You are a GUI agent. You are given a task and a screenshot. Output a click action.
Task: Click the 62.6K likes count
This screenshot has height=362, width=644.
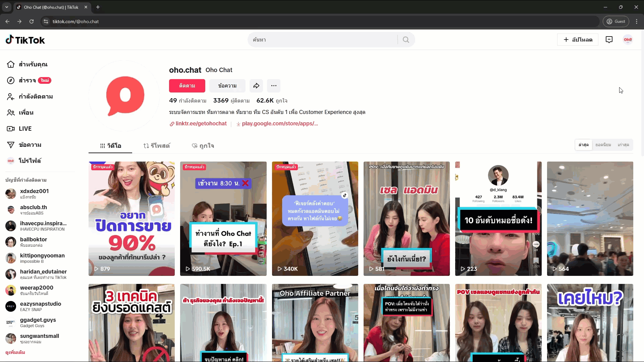[272, 101]
